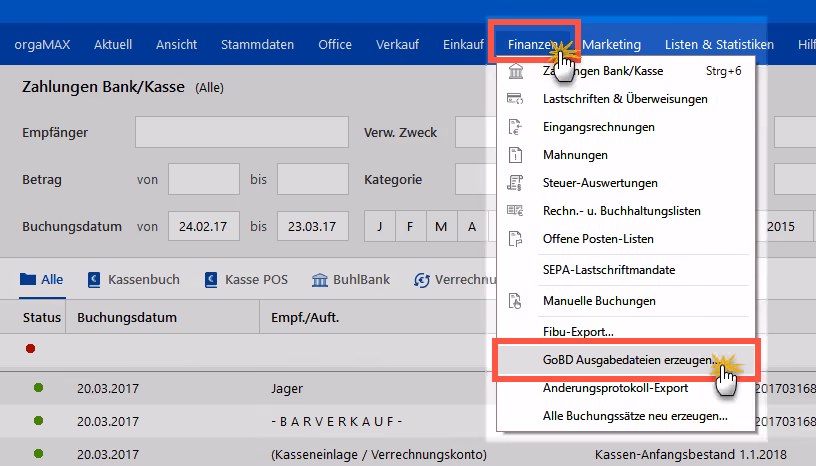This screenshot has height=466, width=816.
Task: Open the Einkauf menu
Action: (463, 45)
